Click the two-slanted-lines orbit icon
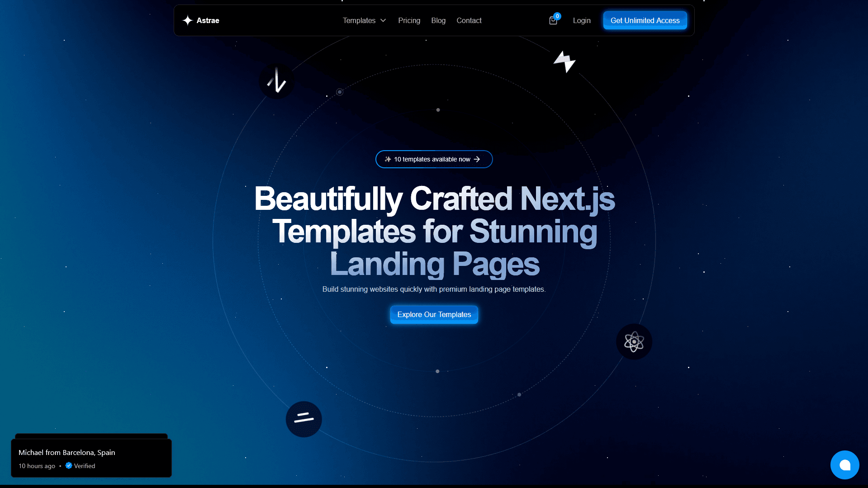This screenshot has width=868, height=488. 304,419
